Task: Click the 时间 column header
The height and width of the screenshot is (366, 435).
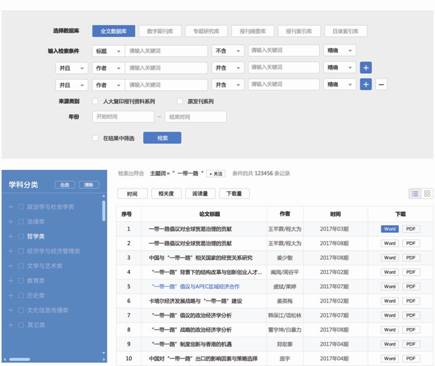Action: point(335,214)
